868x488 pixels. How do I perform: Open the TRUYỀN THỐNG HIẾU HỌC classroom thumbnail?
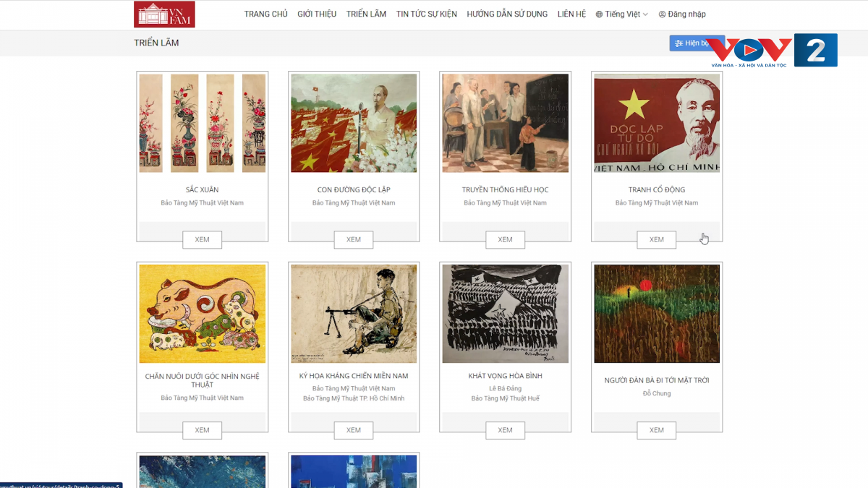[x=506, y=123]
